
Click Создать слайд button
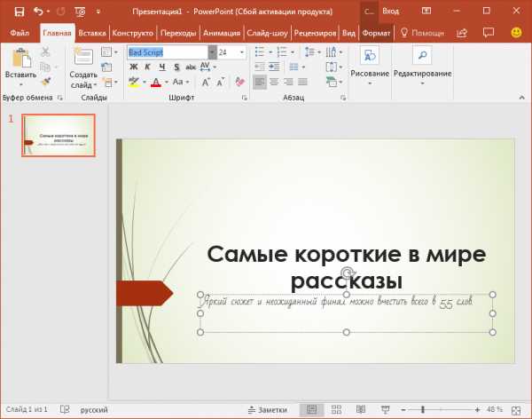83,68
